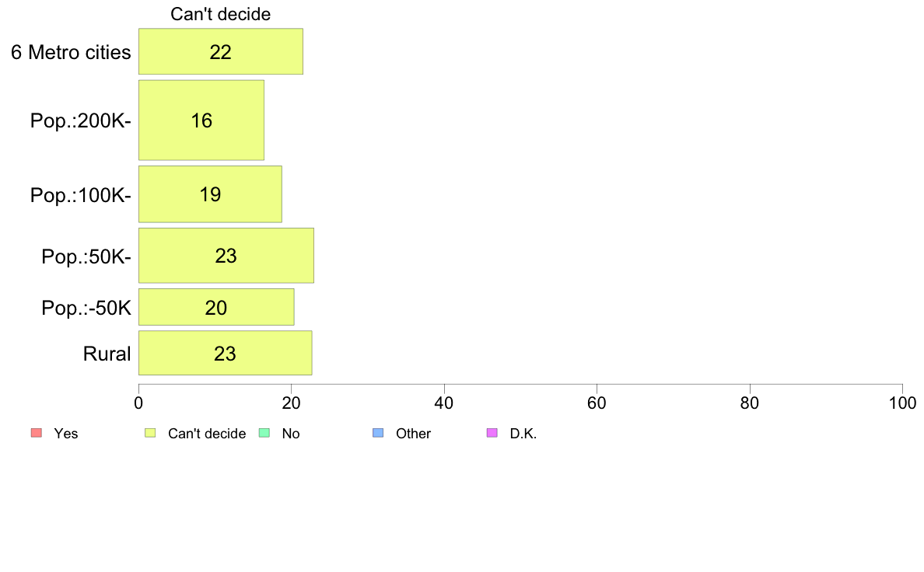The image size is (924, 572).
Task: Select the Pop.:50K- bar showing 23
Action: pos(226,256)
